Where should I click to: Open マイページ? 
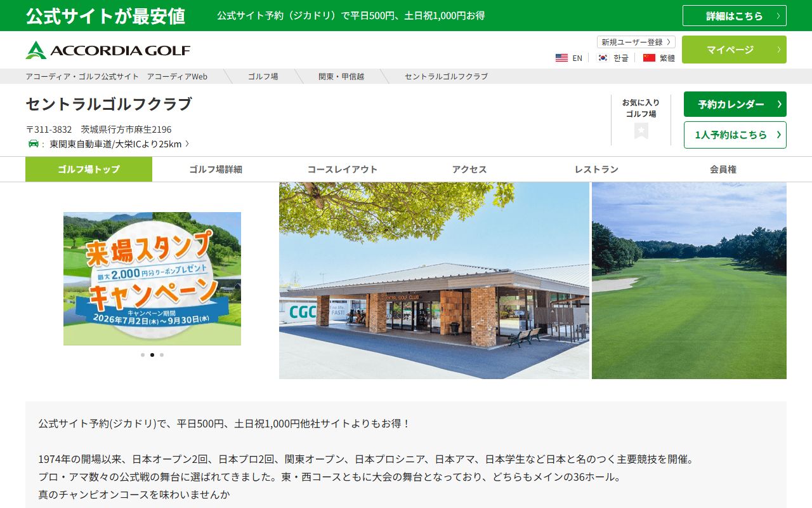coord(734,50)
